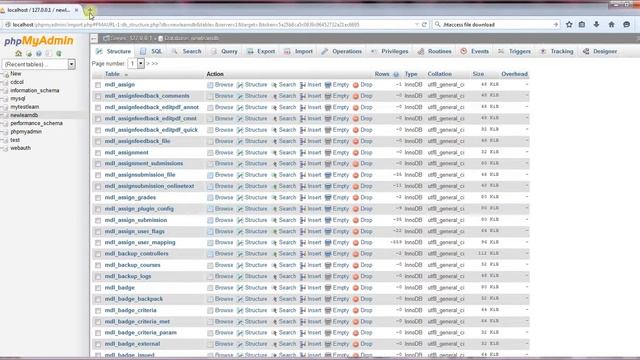
Task: Check the mdl_assign_user_flags checkbox
Action: point(98,231)
